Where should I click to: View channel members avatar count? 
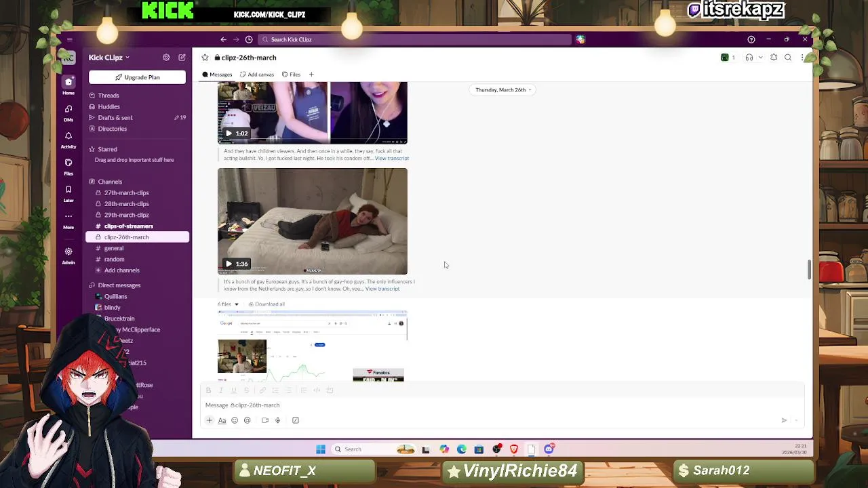click(728, 58)
